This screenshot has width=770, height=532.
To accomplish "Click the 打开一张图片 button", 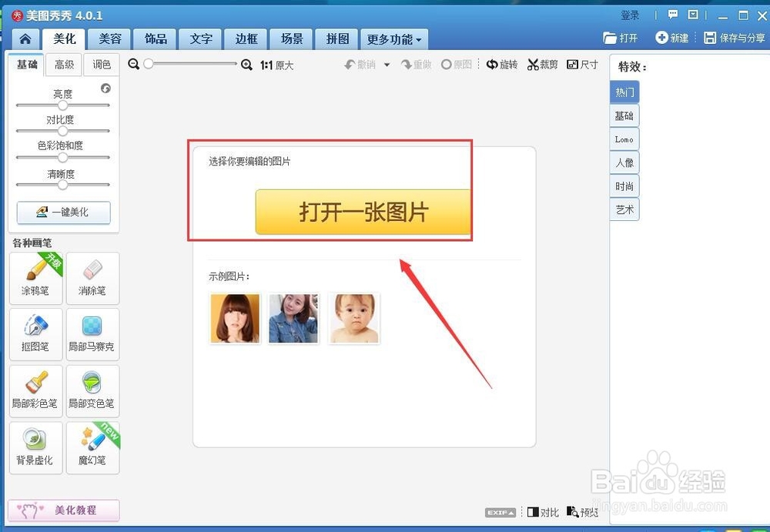I will pyautogui.click(x=363, y=212).
